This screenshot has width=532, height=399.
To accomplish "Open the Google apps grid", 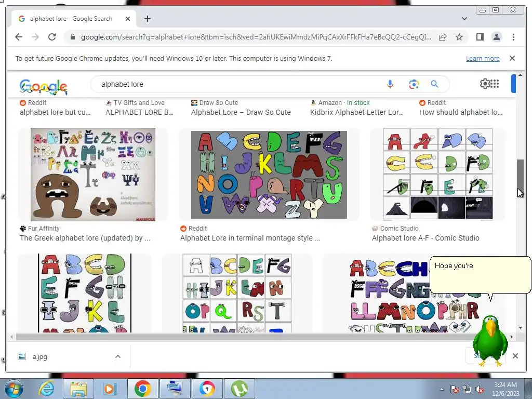I will (495, 84).
